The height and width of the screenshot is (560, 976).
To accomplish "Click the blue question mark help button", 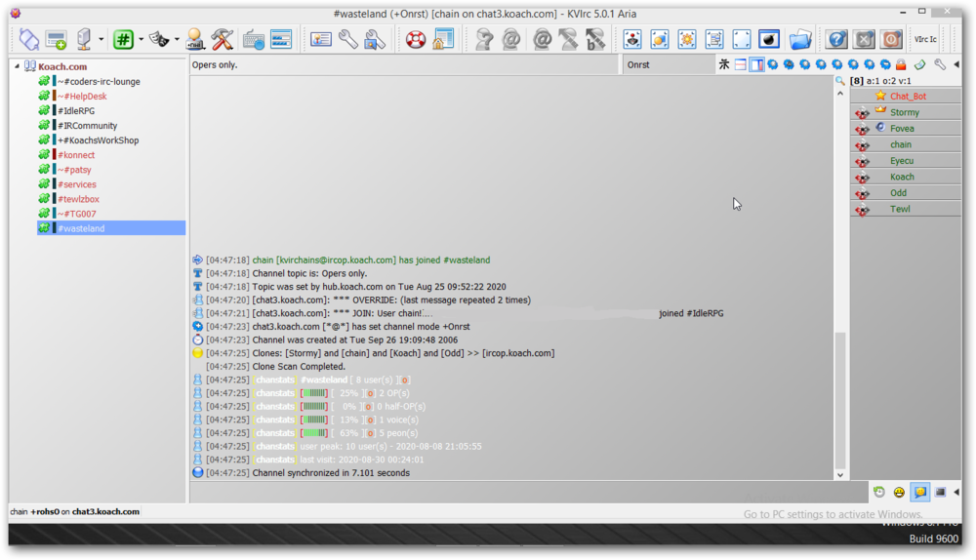I will click(x=836, y=39).
